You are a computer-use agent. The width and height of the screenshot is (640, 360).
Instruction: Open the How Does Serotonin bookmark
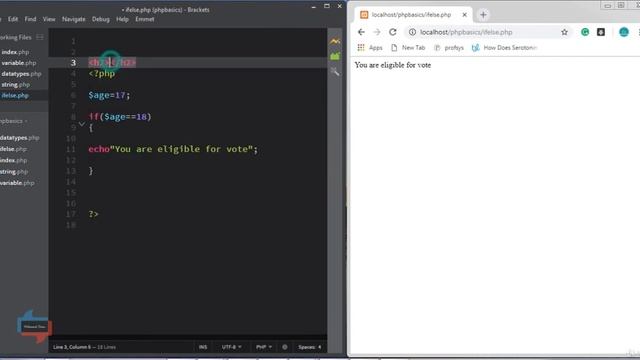tap(504, 48)
